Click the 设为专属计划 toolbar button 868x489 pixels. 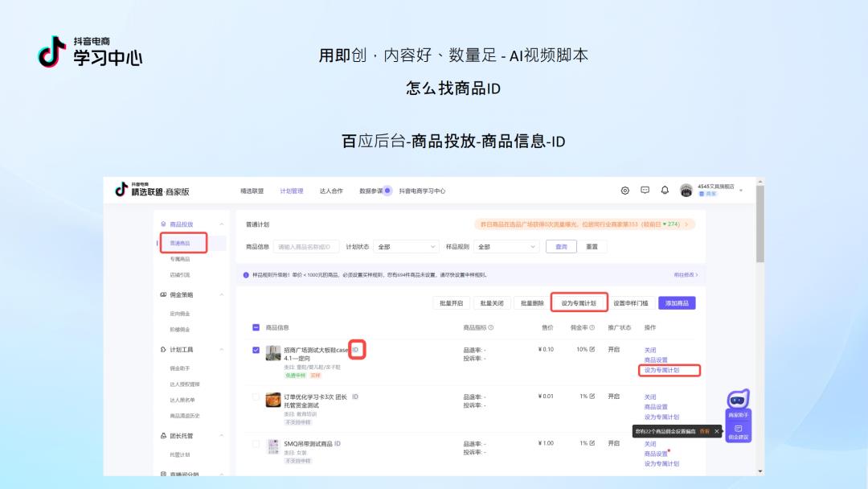click(579, 303)
